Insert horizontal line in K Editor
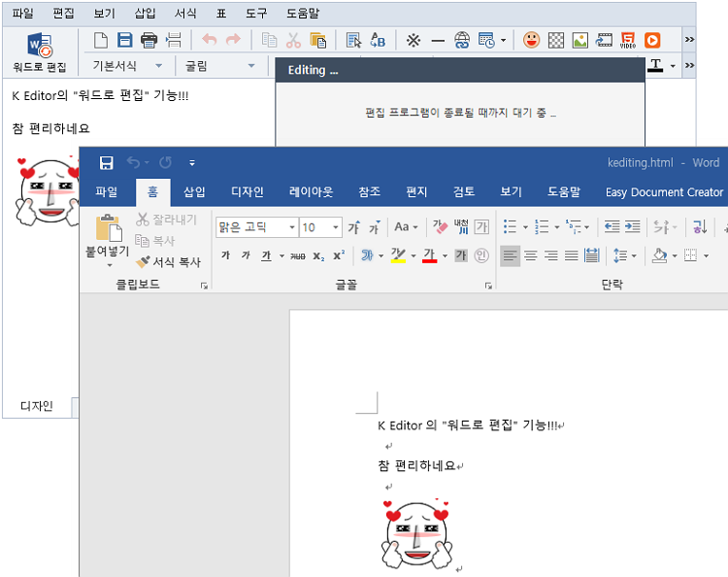Screen dimensions: 728x577 tap(438, 41)
